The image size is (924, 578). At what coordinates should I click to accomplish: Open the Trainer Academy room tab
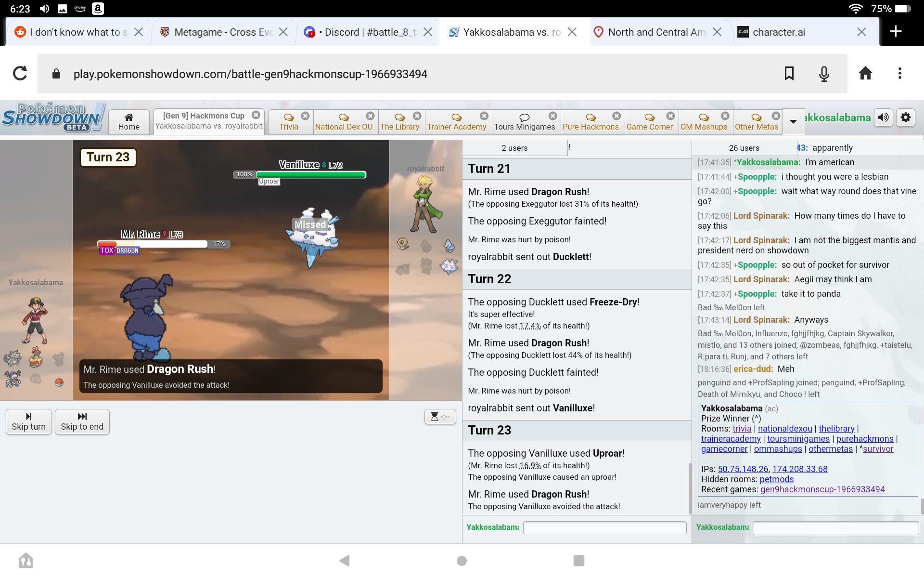point(456,122)
